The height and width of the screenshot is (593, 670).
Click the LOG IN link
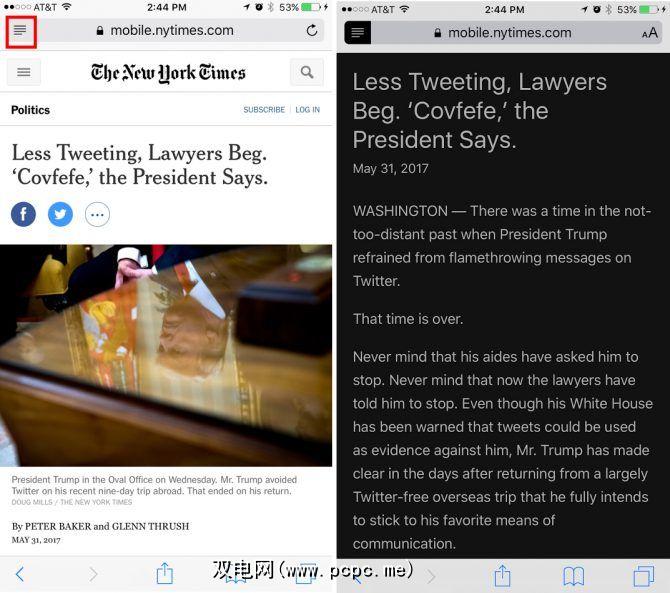click(307, 110)
